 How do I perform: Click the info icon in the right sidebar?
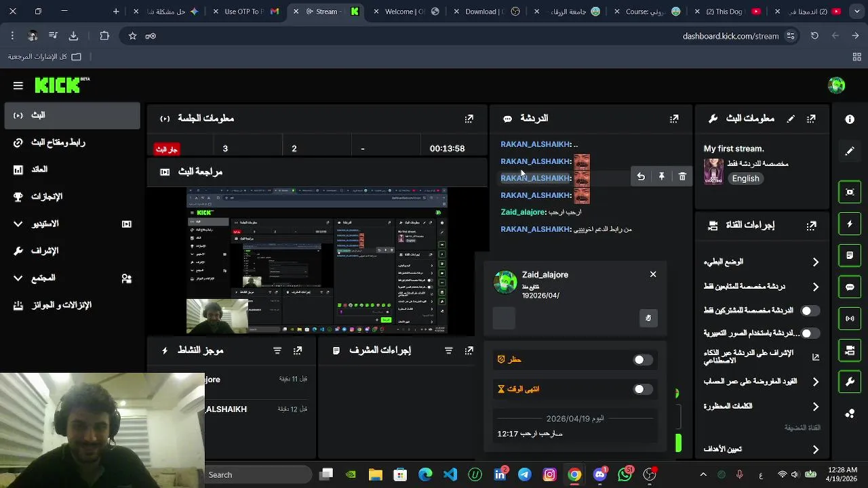(850, 119)
